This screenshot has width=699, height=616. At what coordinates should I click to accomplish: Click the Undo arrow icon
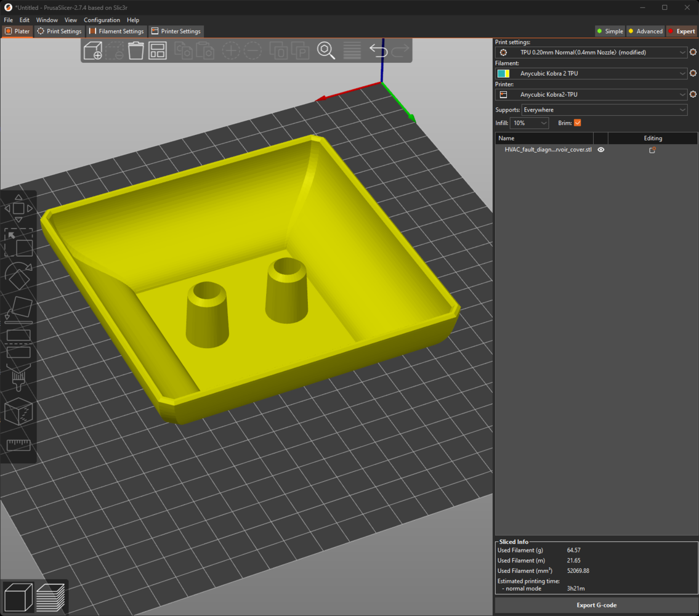378,51
